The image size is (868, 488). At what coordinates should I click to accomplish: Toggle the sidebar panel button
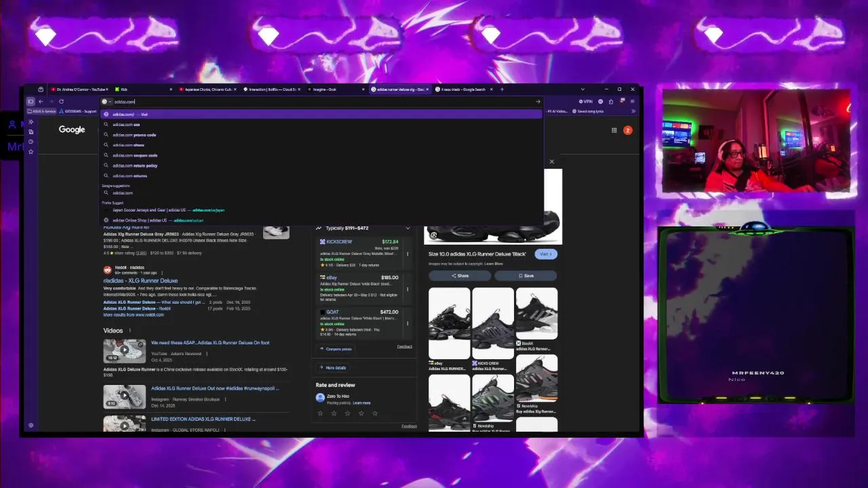pos(31,102)
